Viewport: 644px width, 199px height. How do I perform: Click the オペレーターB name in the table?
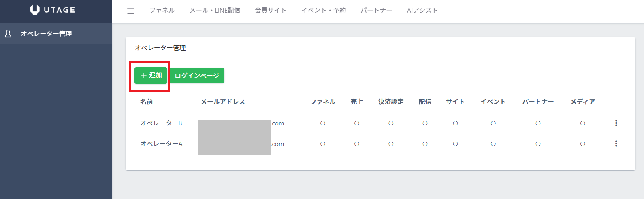pyautogui.click(x=161, y=123)
